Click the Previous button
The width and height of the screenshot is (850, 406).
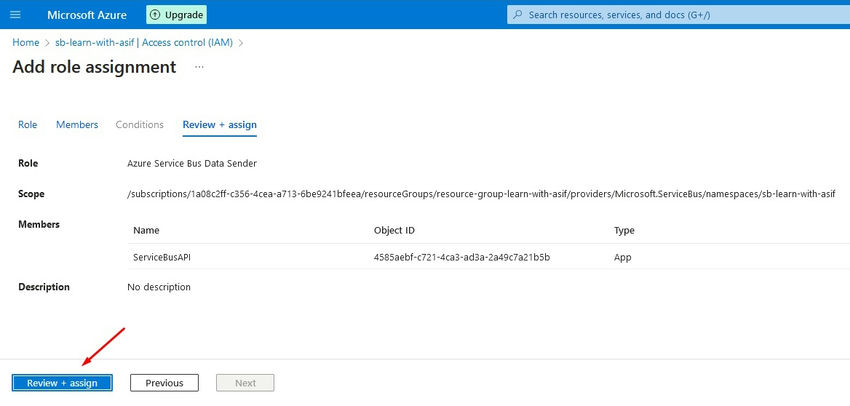(x=164, y=383)
